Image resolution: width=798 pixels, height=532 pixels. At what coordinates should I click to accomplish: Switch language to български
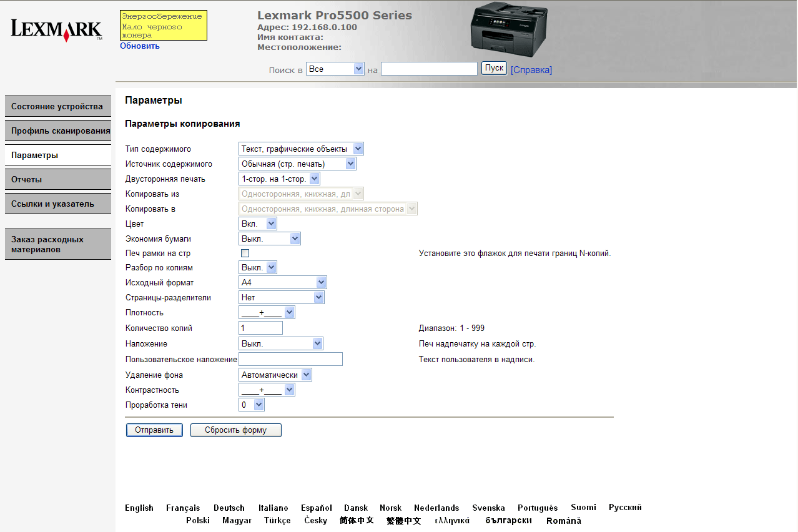point(508,520)
